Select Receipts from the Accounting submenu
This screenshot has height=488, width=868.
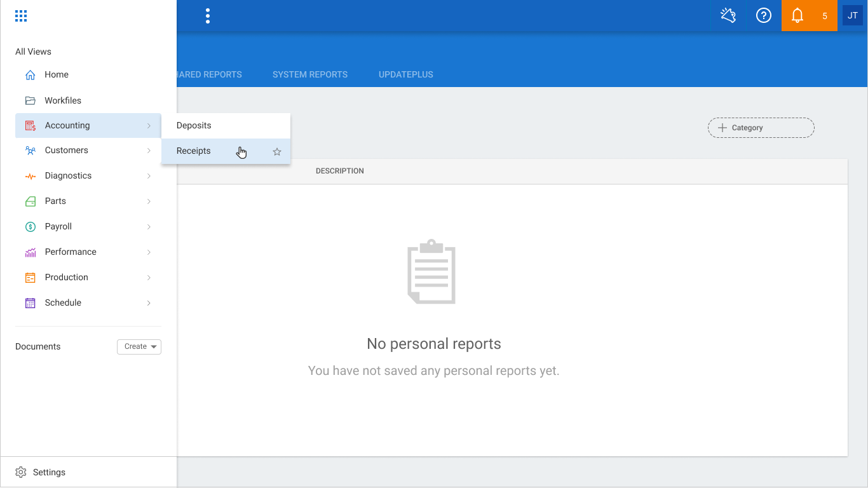tap(226, 151)
